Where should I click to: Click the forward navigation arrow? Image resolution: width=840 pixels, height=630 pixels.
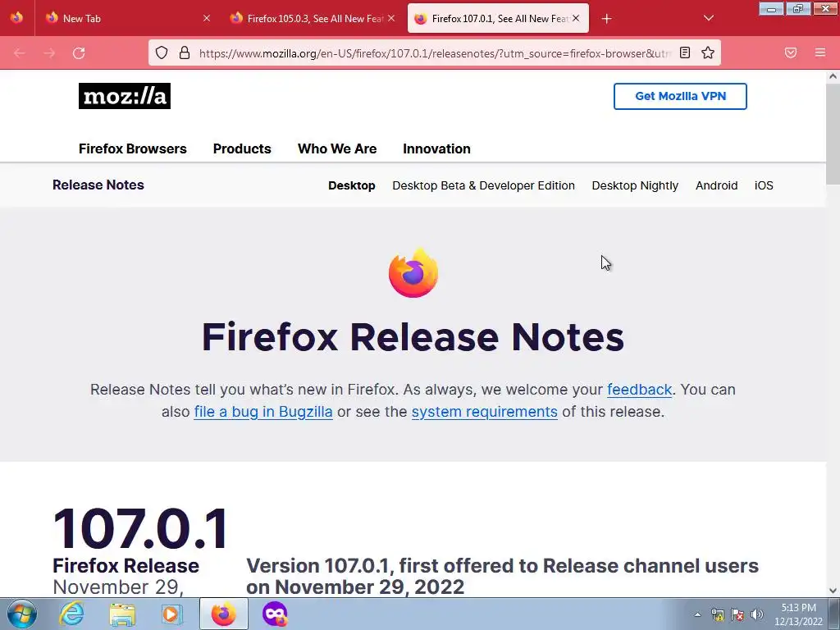tap(49, 52)
